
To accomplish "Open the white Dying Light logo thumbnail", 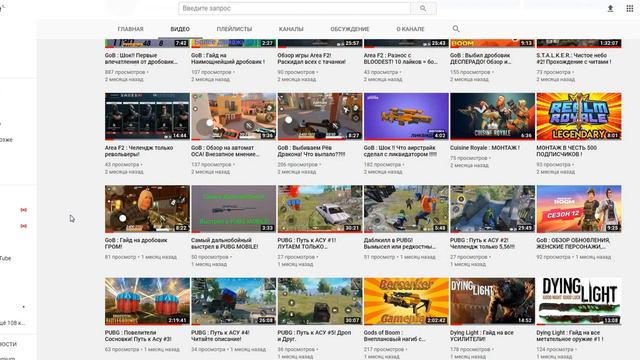I will tap(579, 301).
